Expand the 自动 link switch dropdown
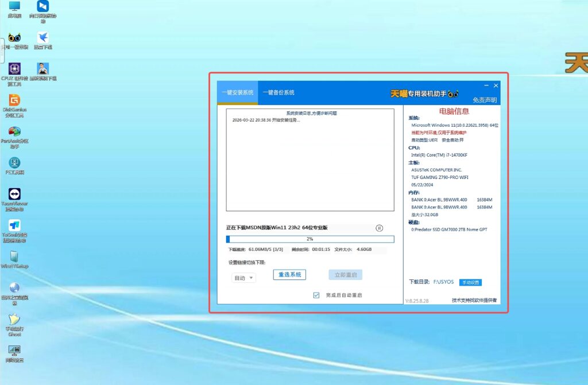The width and height of the screenshot is (588, 385). point(244,278)
